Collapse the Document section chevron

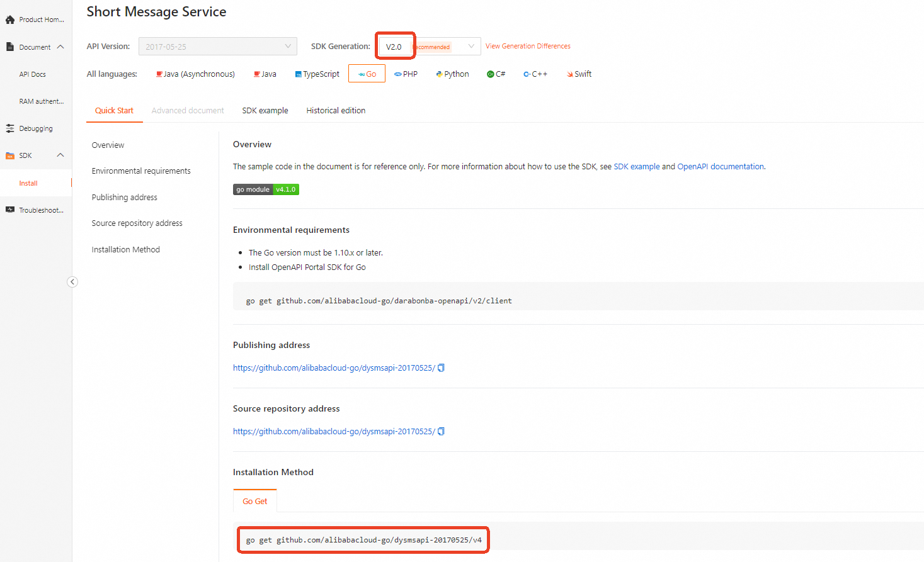pos(60,47)
